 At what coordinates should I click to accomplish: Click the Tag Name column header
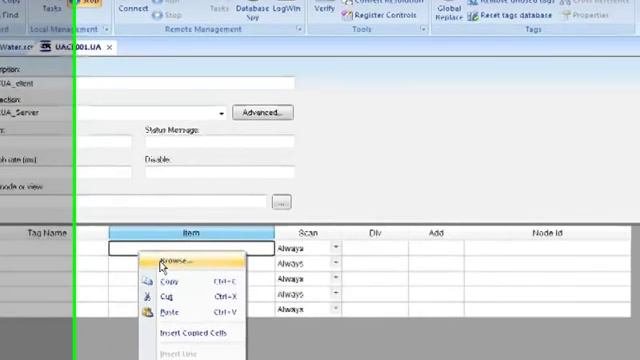click(x=47, y=233)
